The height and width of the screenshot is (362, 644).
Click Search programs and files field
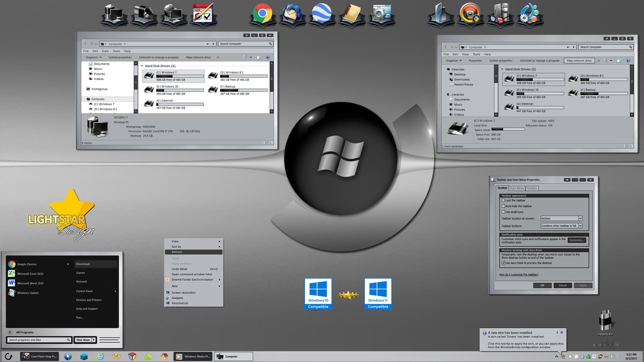pos(39,340)
